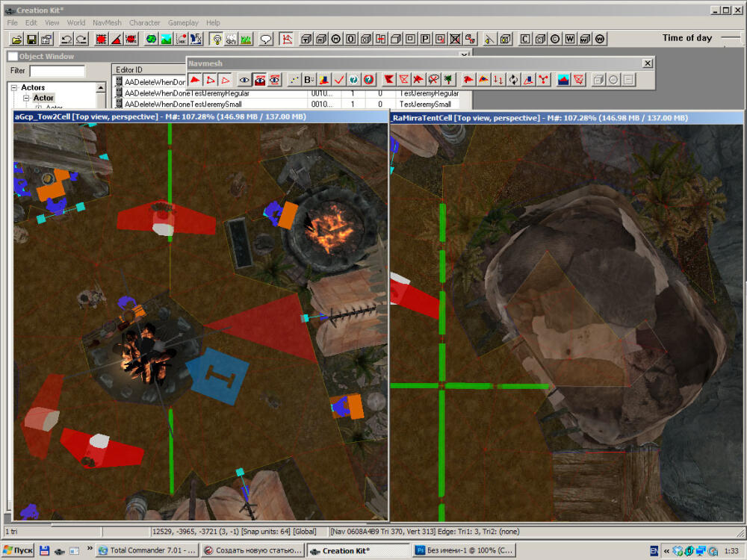
Task: Toggle the red snap-to-grid icon
Action: pyautogui.click(x=101, y=39)
